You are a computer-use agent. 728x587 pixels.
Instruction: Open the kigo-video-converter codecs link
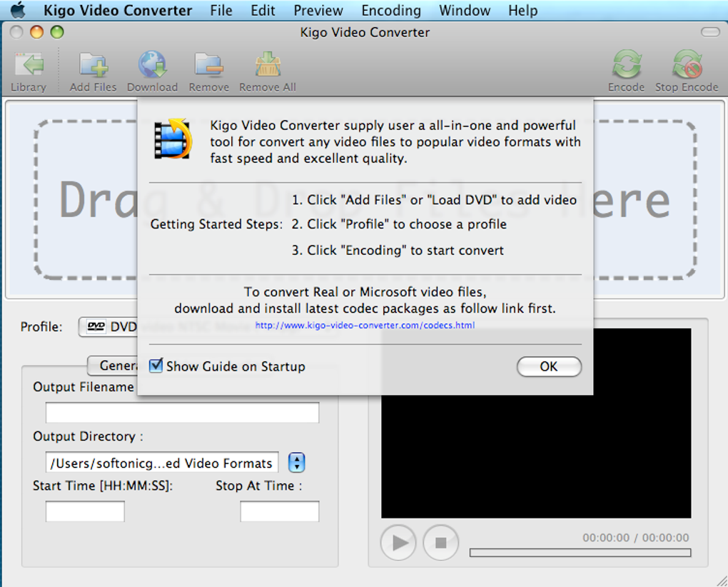pyautogui.click(x=365, y=325)
